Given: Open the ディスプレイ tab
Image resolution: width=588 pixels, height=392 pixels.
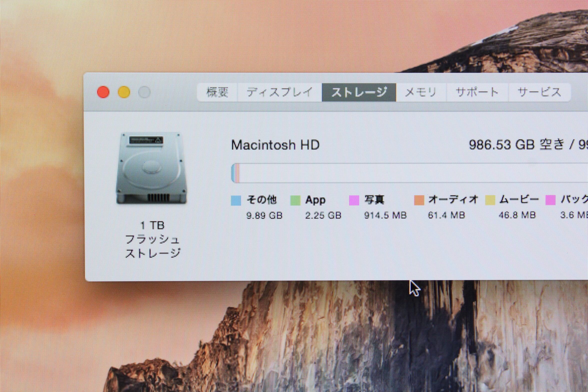Looking at the screenshot, I should point(280,92).
